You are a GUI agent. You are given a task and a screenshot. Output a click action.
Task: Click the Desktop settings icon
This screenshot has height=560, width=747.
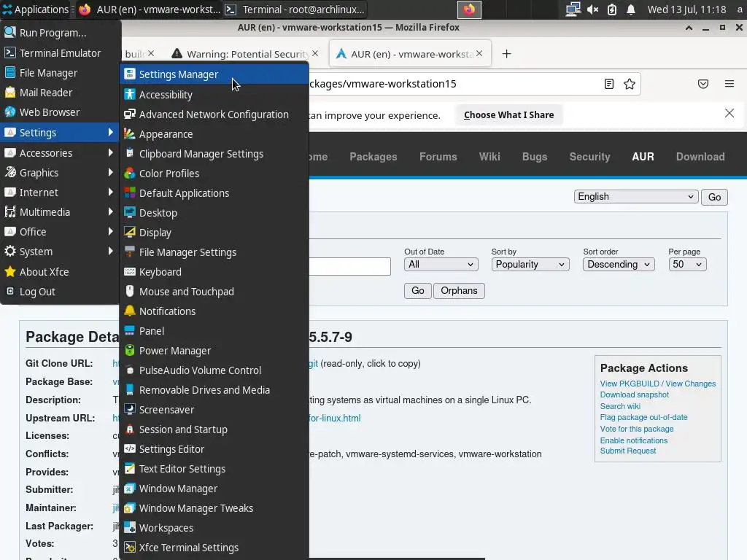click(x=130, y=212)
